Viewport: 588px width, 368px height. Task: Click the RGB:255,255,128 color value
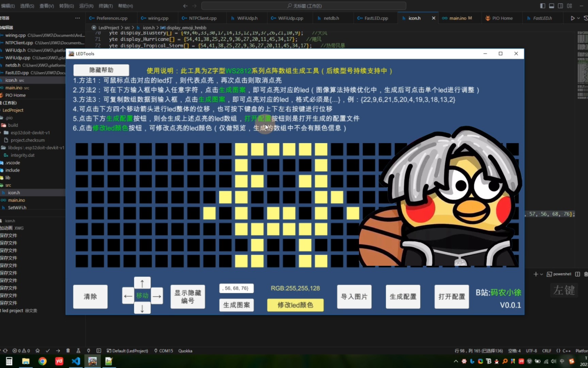[x=295, y=288]
